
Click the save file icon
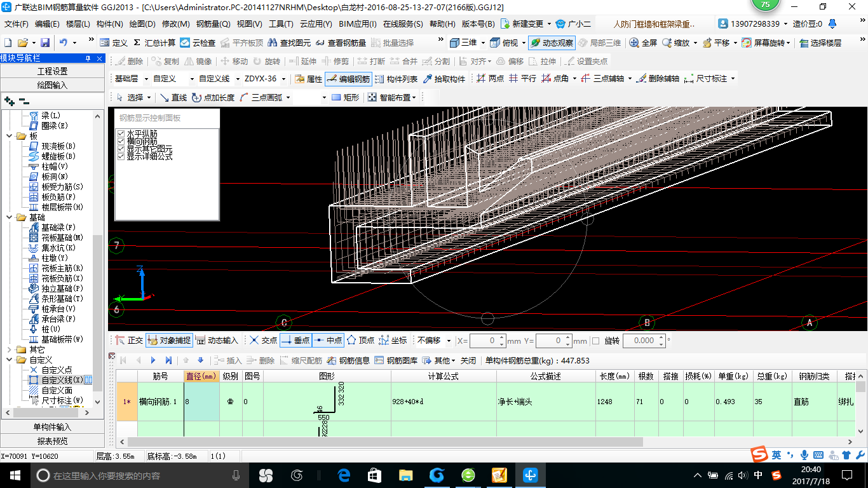pyautogui.click(x=45, y=43)
